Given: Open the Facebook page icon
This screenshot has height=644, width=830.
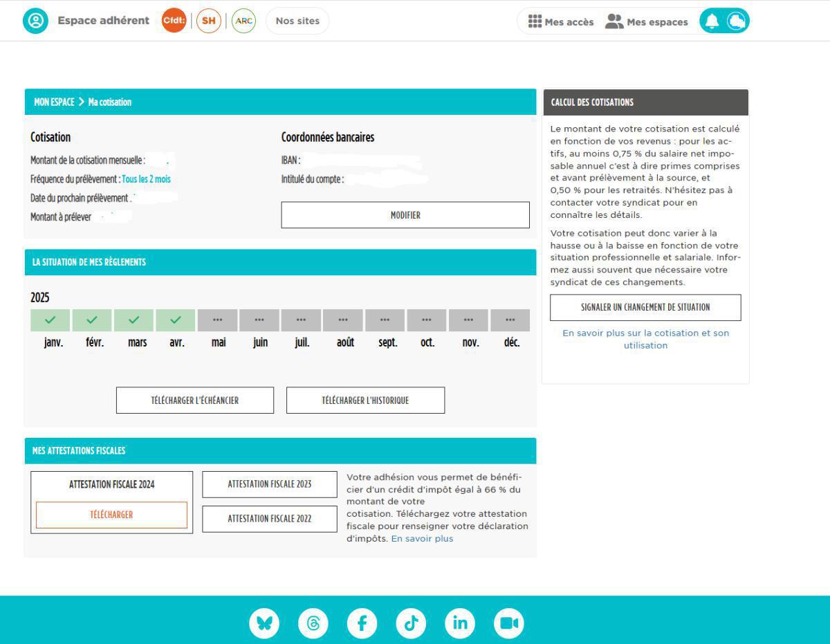Looking at the screenshot, I should tap(362, 623).
